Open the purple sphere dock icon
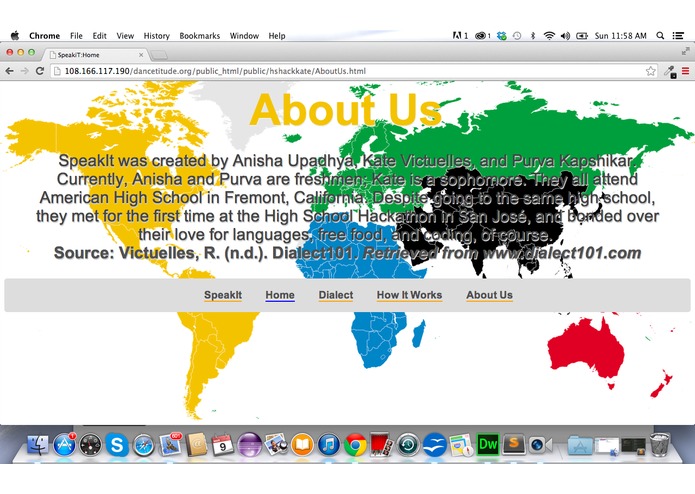 tap(249, 445)
